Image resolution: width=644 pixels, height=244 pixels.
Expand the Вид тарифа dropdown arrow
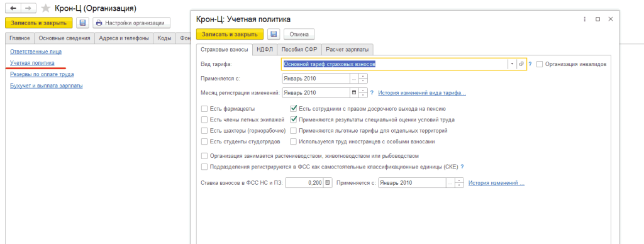[x=512, y=64]
